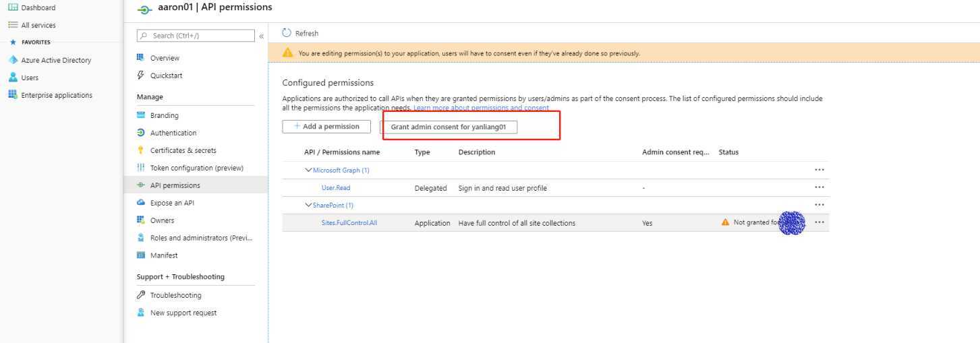The image size is (980, 343).
Task: Click the Token configuration icon
Action: point(141,168)
